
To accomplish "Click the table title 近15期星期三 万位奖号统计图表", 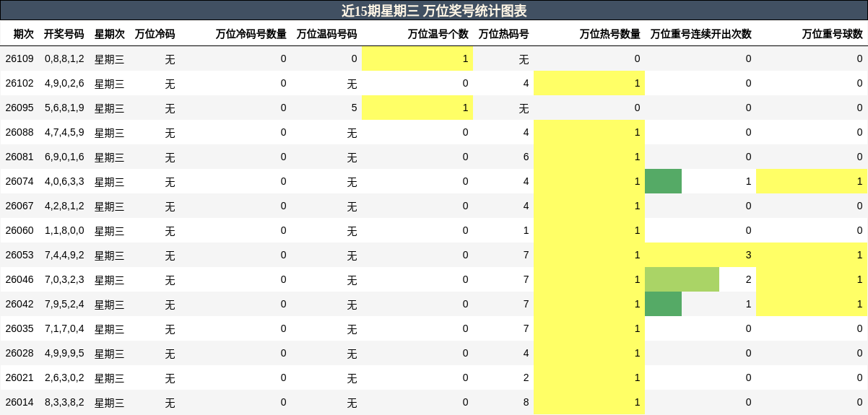I will coord(434,11).
